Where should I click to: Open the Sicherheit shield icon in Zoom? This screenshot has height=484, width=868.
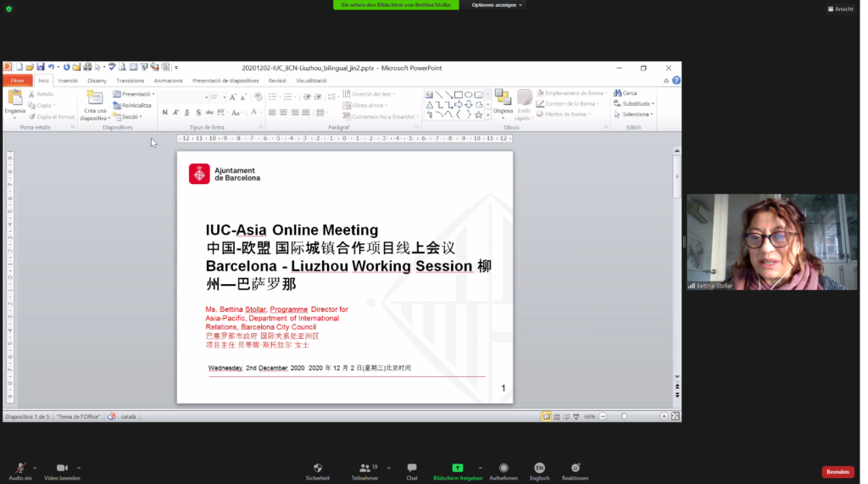coord(318,468)
